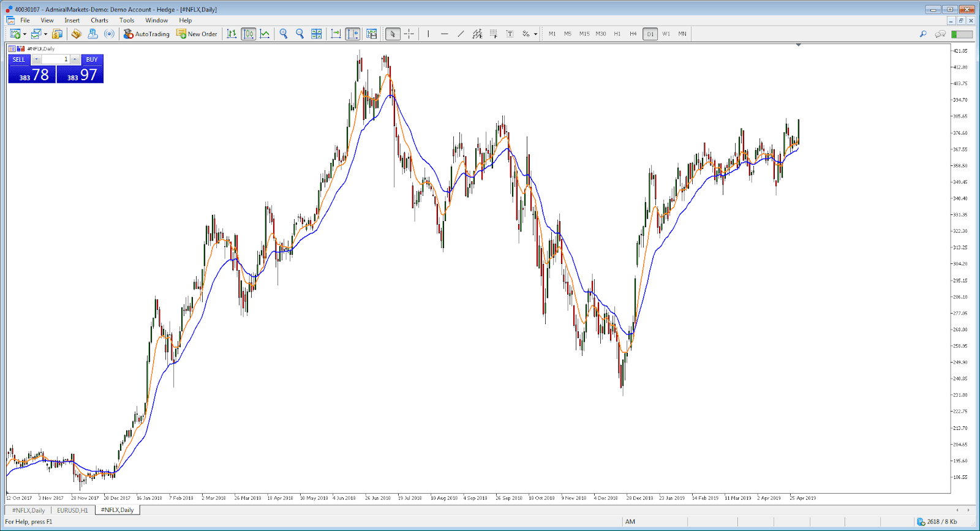
Task: Toggle the chart shift option
Action: pos(353,34)
